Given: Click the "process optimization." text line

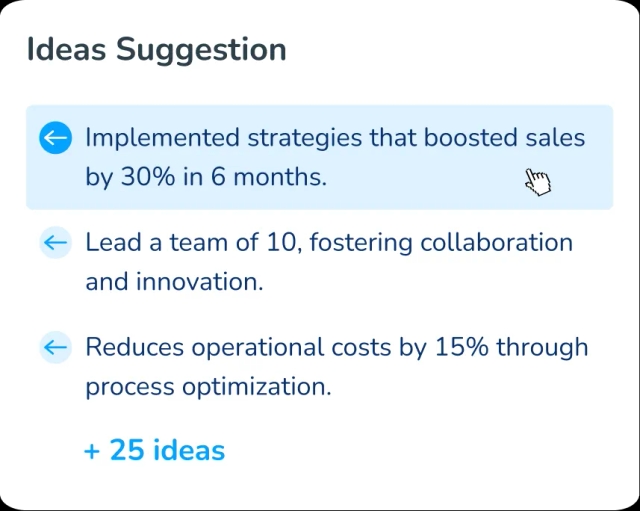Looking at the screenshot, I should coord(207,386).
